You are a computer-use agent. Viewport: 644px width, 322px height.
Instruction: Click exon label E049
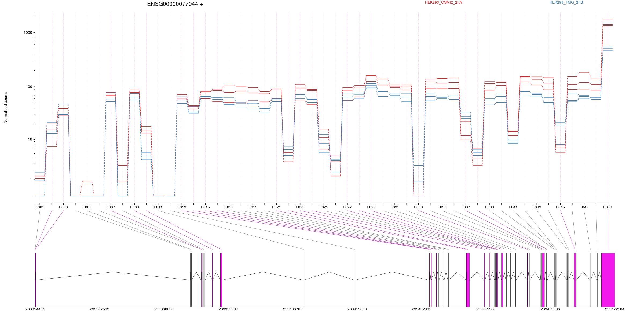tap(608, 207)
